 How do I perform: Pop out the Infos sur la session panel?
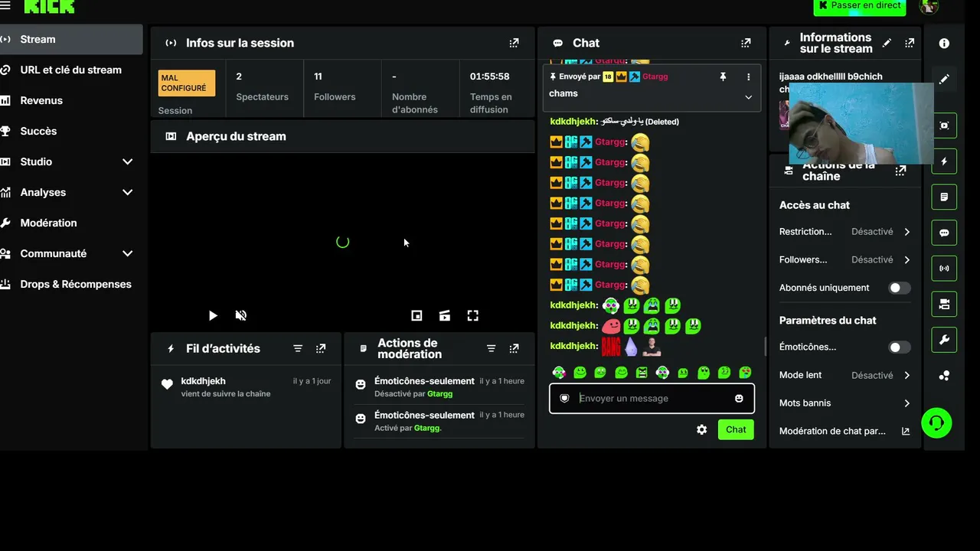coord(514,43)
